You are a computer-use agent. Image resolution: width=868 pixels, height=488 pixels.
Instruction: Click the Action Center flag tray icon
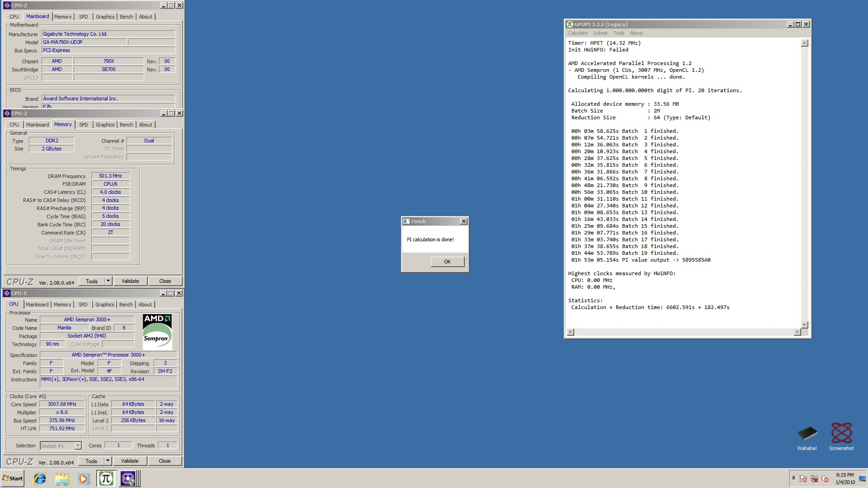tap(803, 479)
